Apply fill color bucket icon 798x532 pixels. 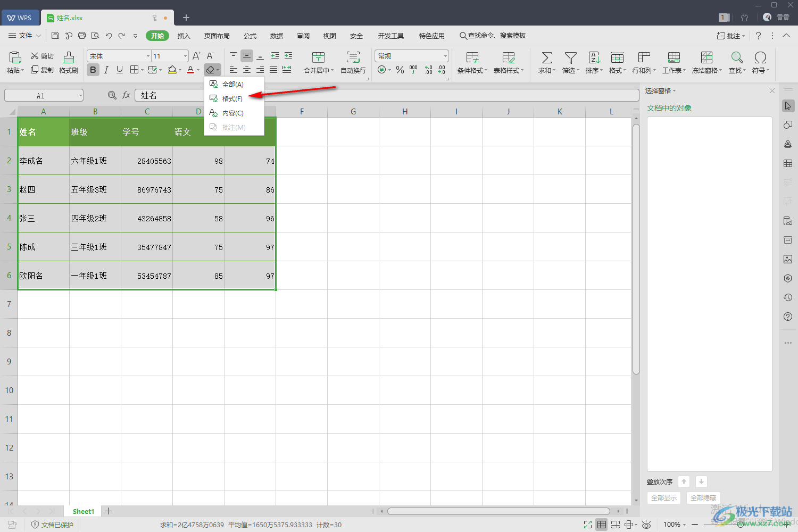click(172, 70)
